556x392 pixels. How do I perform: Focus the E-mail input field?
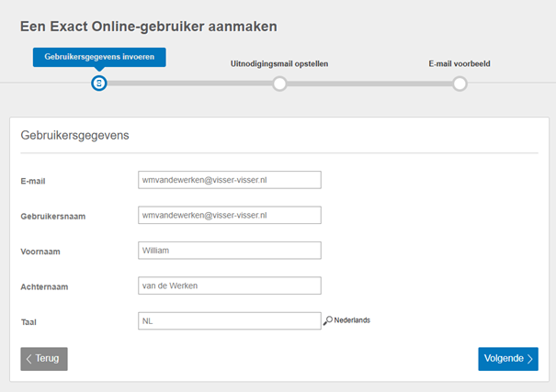coord(230,180)
